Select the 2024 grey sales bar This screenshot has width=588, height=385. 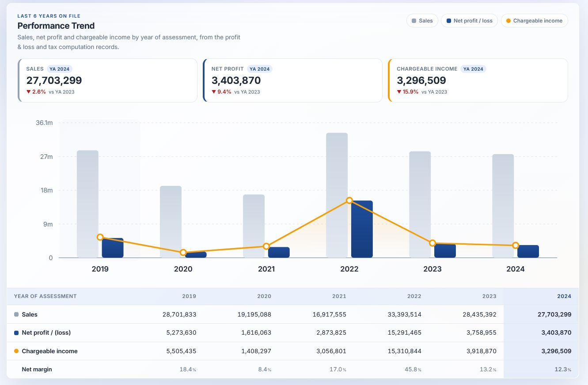click(503, 206)
